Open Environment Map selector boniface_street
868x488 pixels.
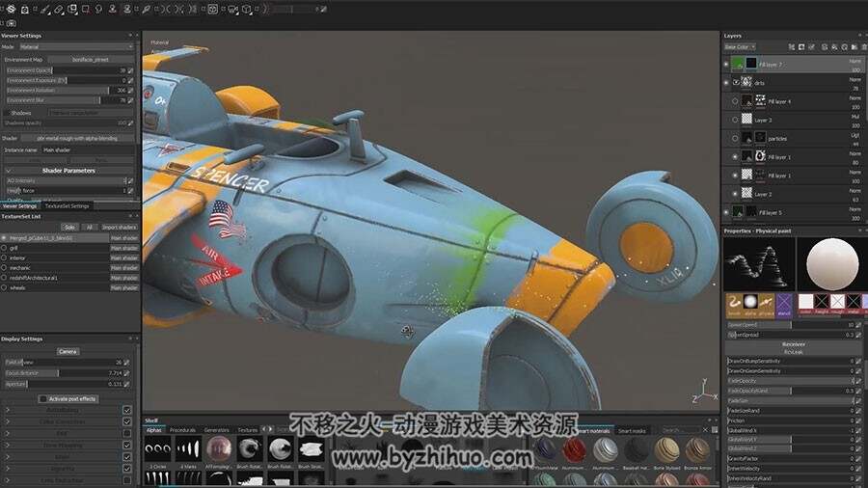tap(91, 59)
